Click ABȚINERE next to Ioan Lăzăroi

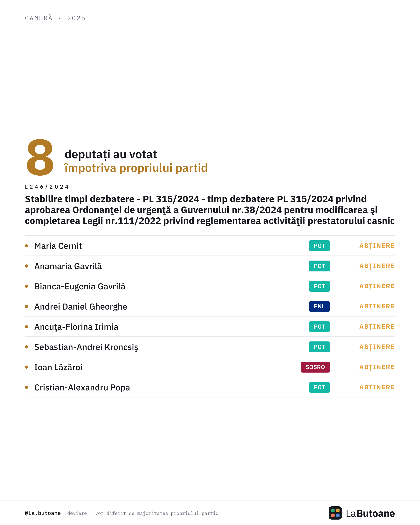pos(377,367)
